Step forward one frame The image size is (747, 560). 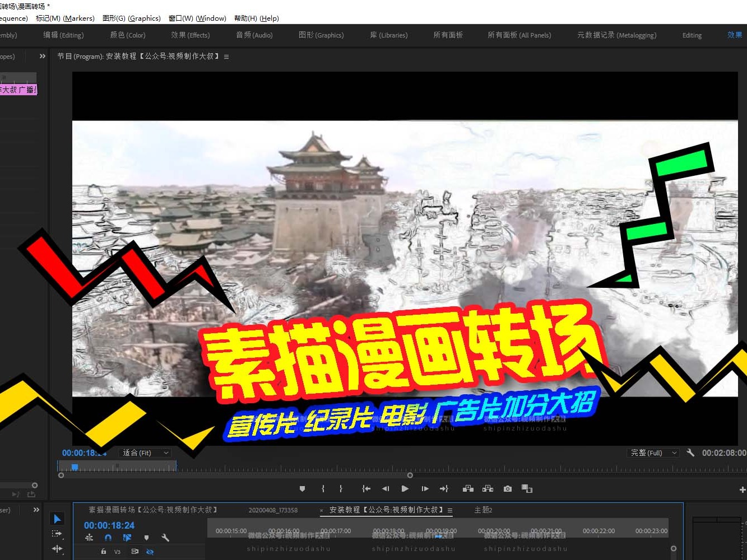pos(425,489)
